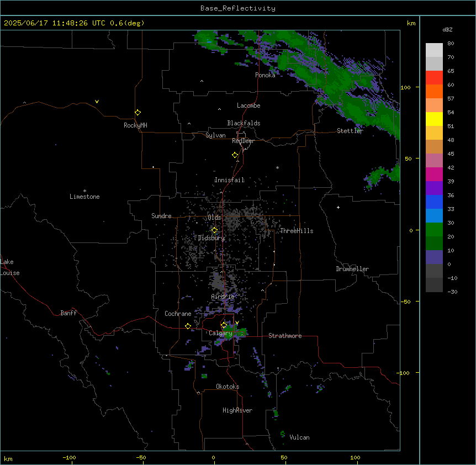Select the Sylvan label
The width and height of the screenshot is (476, 465).
(x=215, y=135)
